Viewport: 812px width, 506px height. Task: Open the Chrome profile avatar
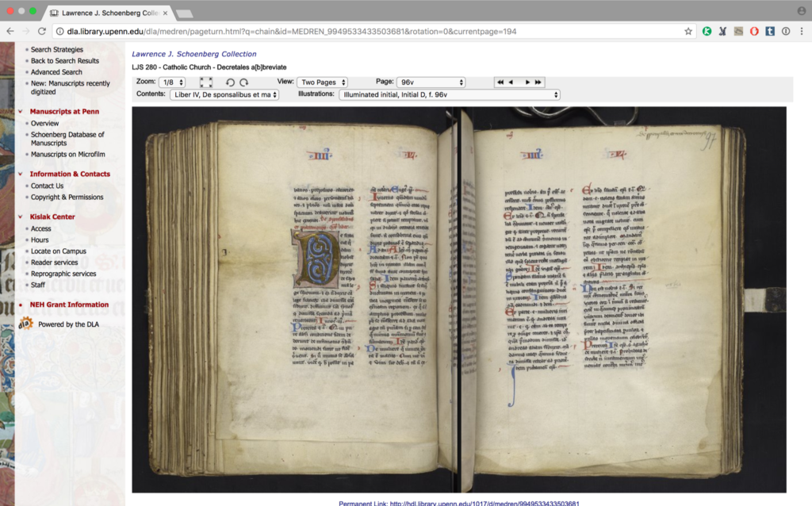802,11
